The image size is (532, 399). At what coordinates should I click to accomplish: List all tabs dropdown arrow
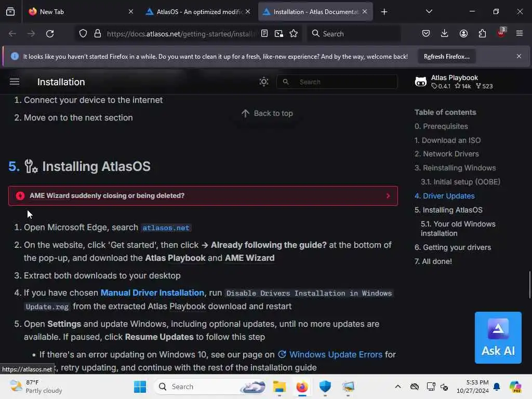tap(429, 12)
